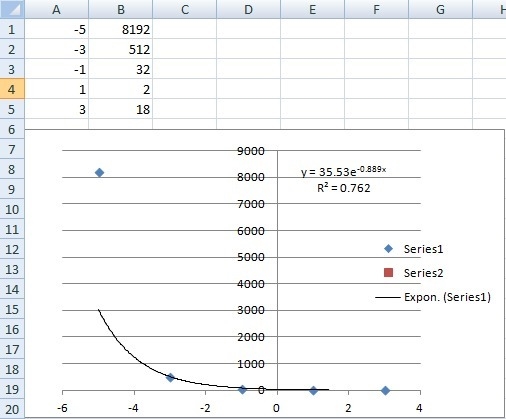Image resolution: width=506 pixels, height=419 pixels.
Task: Click cell containing 8192
Action: pyautogui.click(x=121, y=29)
